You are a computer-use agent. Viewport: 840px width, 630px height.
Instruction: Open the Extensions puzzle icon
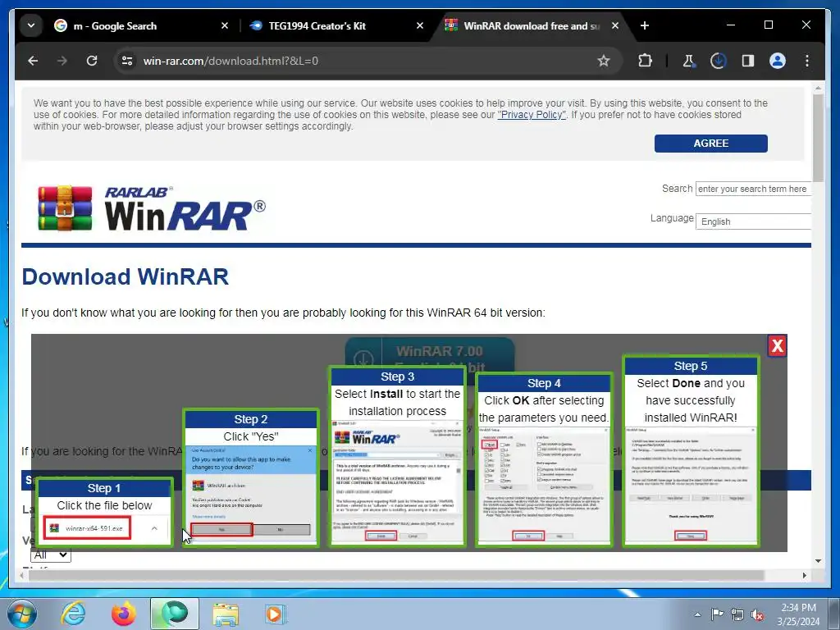pos(645,61)
